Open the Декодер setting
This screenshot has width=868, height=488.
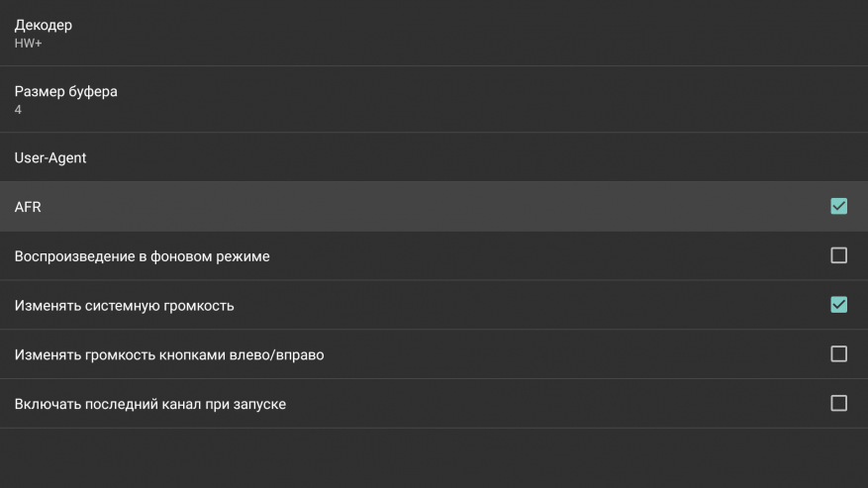coord(44,25)
